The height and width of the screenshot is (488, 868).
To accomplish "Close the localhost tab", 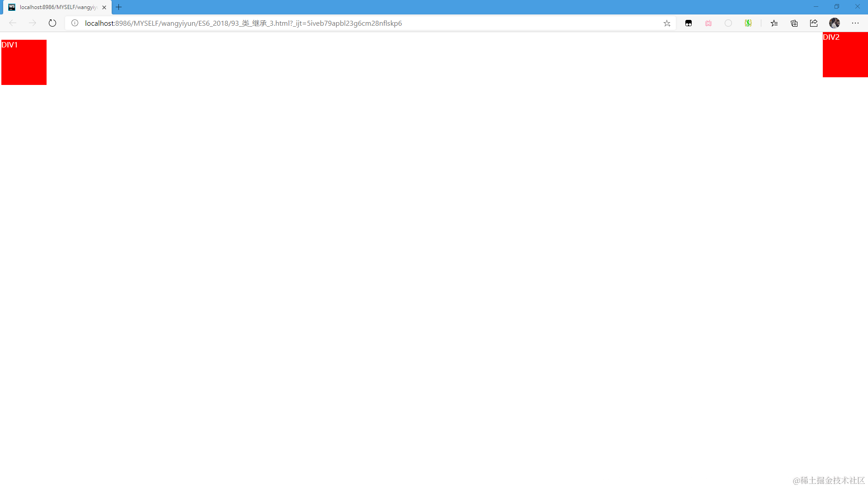I will click(x=104, y=7).
